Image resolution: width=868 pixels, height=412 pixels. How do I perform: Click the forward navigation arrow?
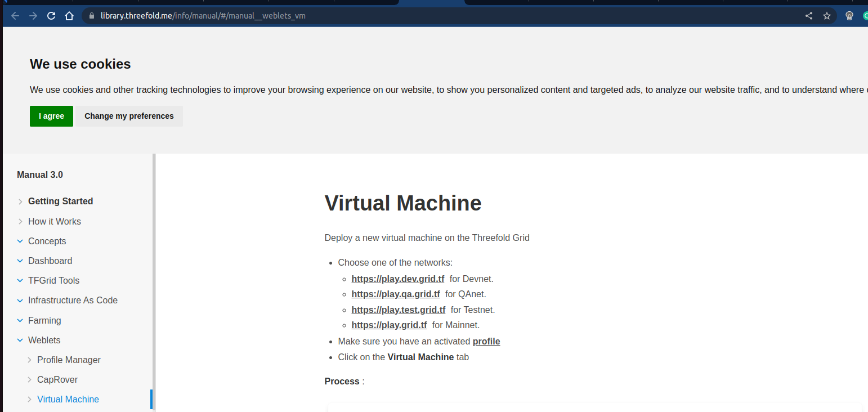[33, 16]
